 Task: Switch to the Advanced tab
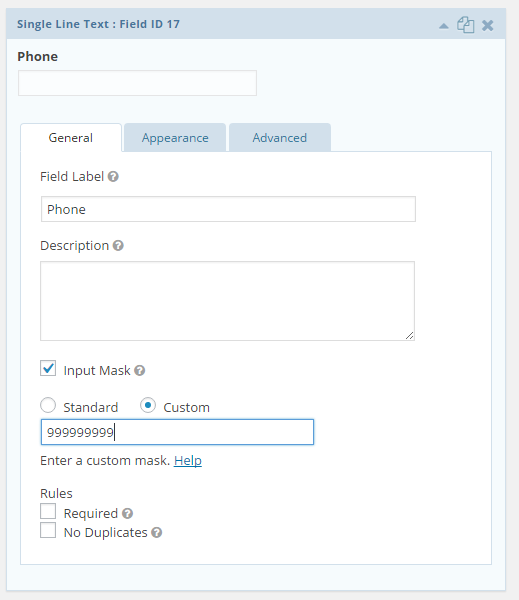click(x=280, y=138)
